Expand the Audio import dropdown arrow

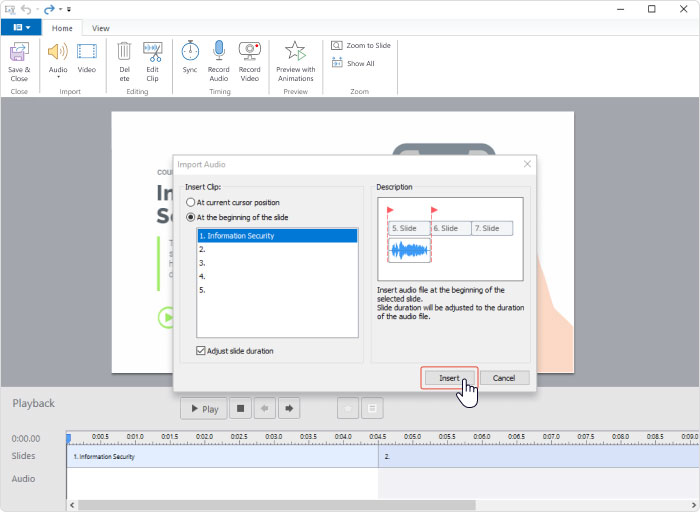pyautogui.click(x=58, y=77)
